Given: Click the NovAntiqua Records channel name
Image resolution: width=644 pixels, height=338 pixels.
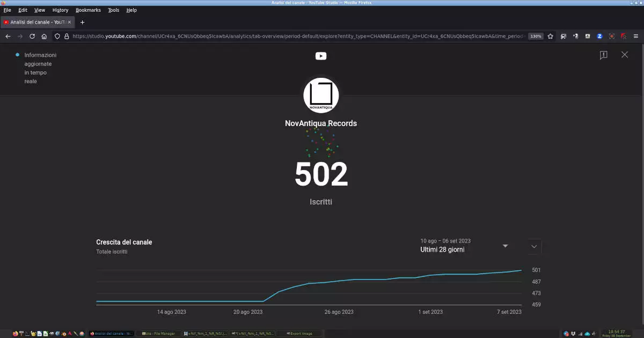Looking at the screenshot, I should (x=321, y=123).
